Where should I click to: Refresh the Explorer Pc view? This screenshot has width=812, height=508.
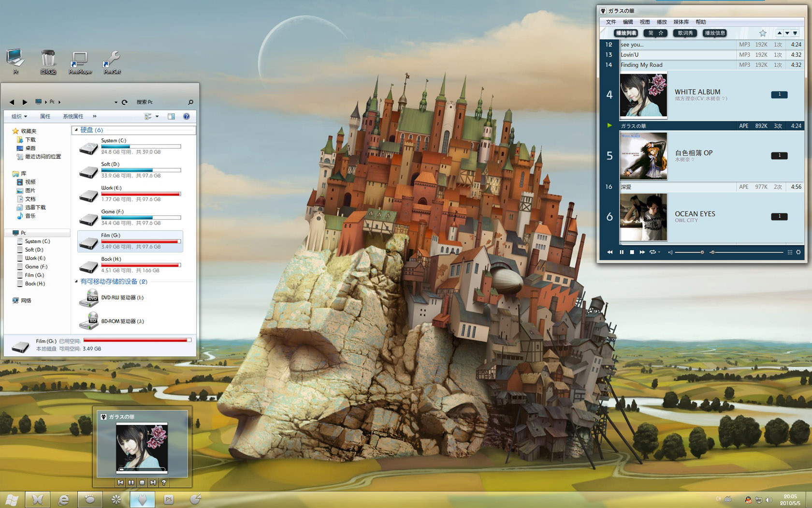click(x=125, y=102)
